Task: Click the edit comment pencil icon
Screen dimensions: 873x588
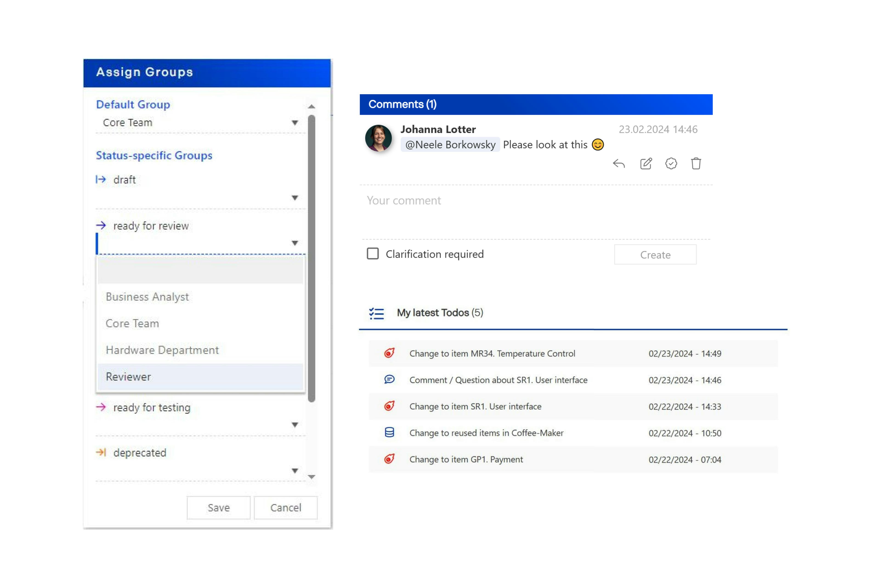Action: point(646,164)
